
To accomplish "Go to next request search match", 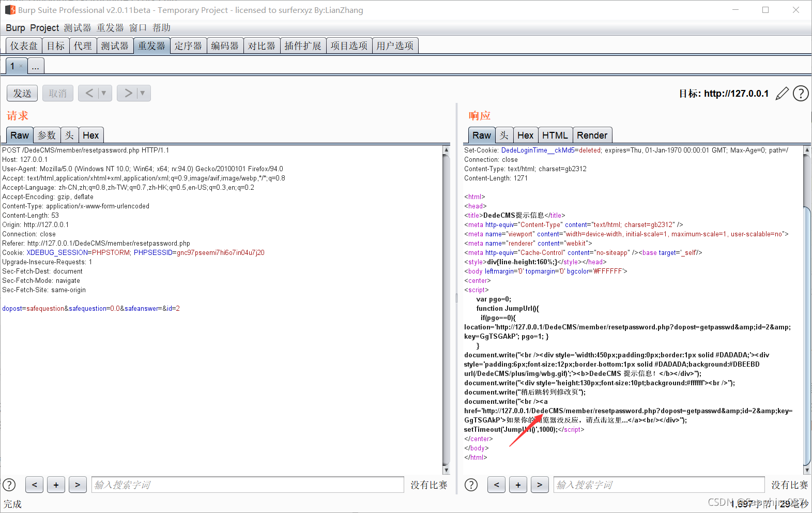I will 78,485.
